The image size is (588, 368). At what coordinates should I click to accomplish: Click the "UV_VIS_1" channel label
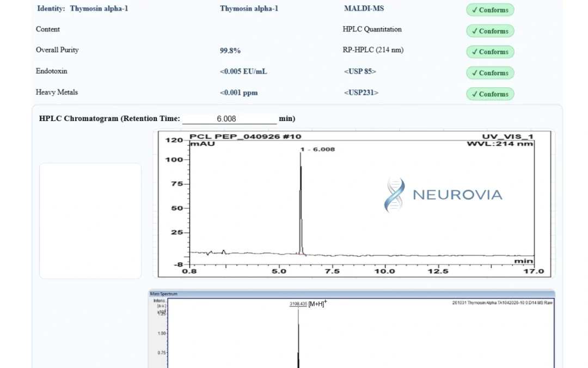pos(507,137)
